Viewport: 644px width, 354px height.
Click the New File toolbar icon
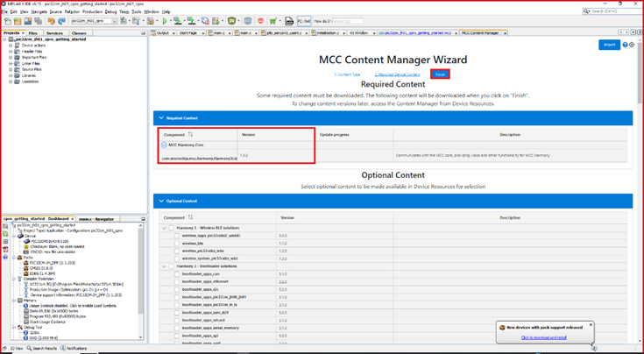coord(7,20)
